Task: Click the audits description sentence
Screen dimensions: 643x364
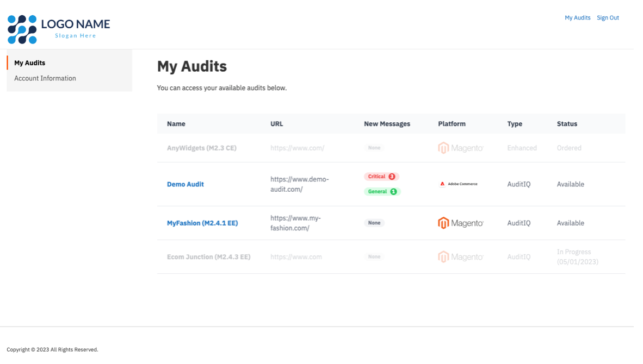Action: [222, 88]
